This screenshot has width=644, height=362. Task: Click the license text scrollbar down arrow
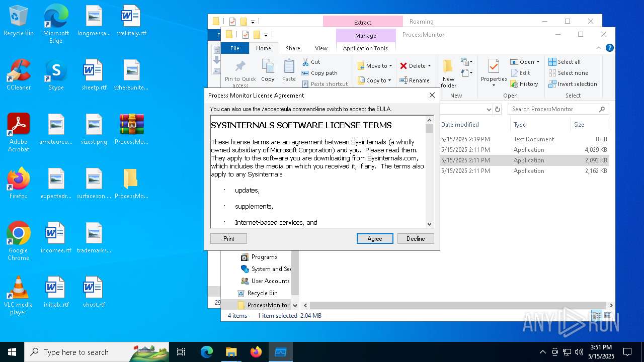click(x=429, y=224)
